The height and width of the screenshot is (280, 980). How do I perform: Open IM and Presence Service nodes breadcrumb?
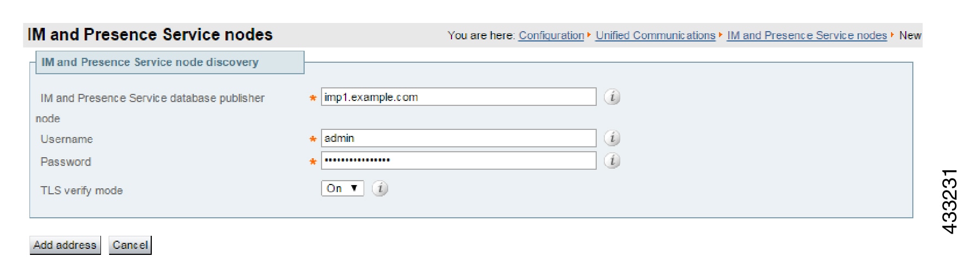[806, 35]
